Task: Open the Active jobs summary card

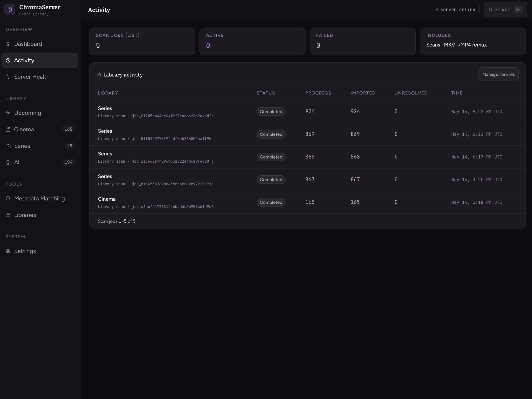Action: point(252,42)
